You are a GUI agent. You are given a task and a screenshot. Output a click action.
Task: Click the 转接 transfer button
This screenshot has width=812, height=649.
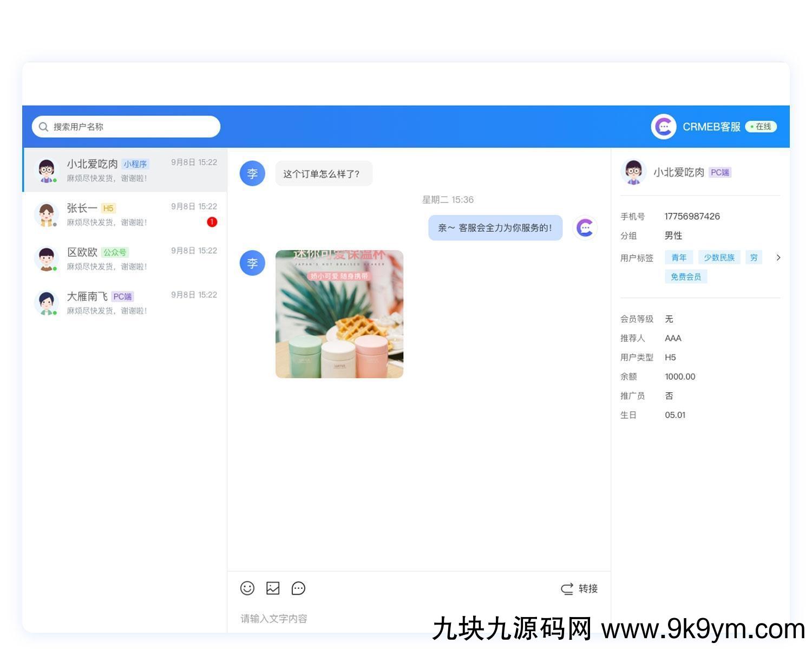[x=579, y=589]
